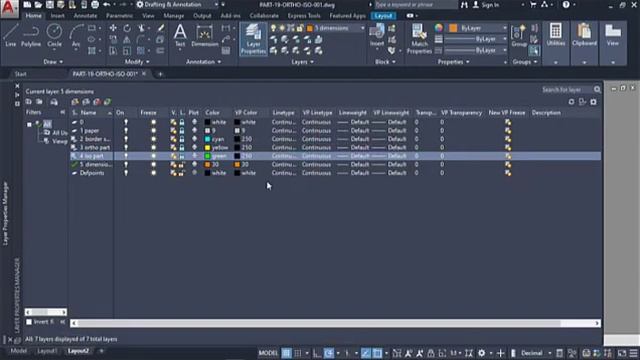Screen dimensions: 640x360
Task: Open the Manage ribbon tab
Action: pyautogui.click(x=173, y=16)
